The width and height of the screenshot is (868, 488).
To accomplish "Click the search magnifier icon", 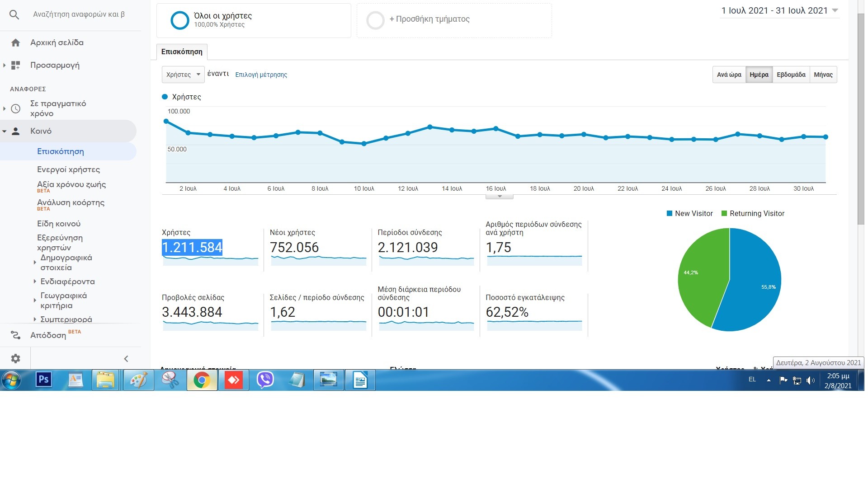I will pos(14,15).
